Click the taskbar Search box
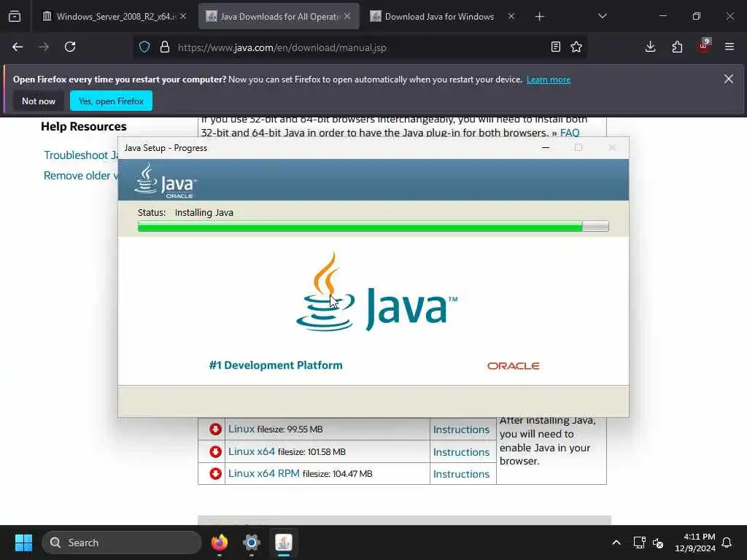 pos(122,542)
